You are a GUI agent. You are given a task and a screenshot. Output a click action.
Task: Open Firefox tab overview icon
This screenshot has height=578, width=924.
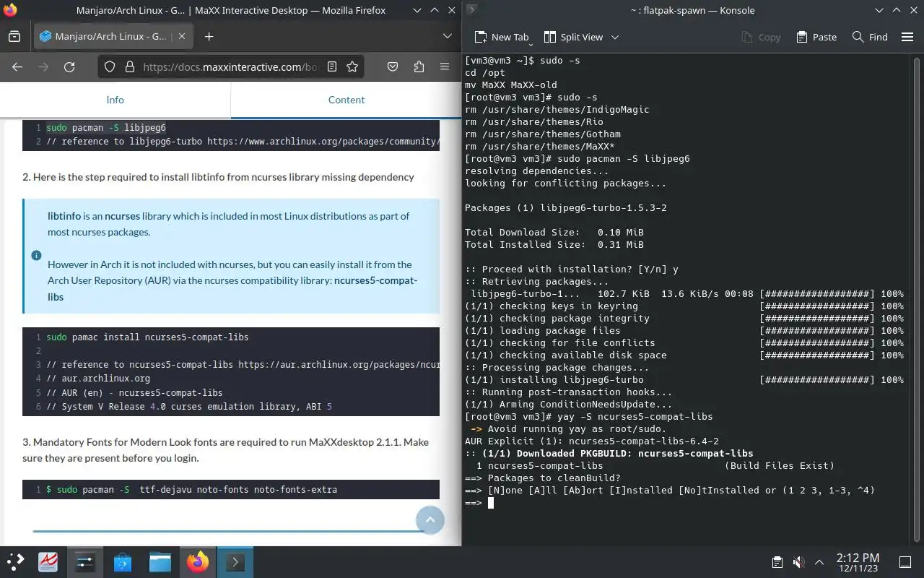[x=14, y=37]
